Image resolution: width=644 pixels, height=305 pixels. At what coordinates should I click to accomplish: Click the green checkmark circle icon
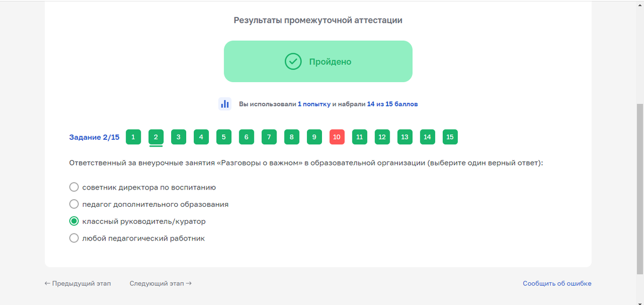tap(293, 62)
